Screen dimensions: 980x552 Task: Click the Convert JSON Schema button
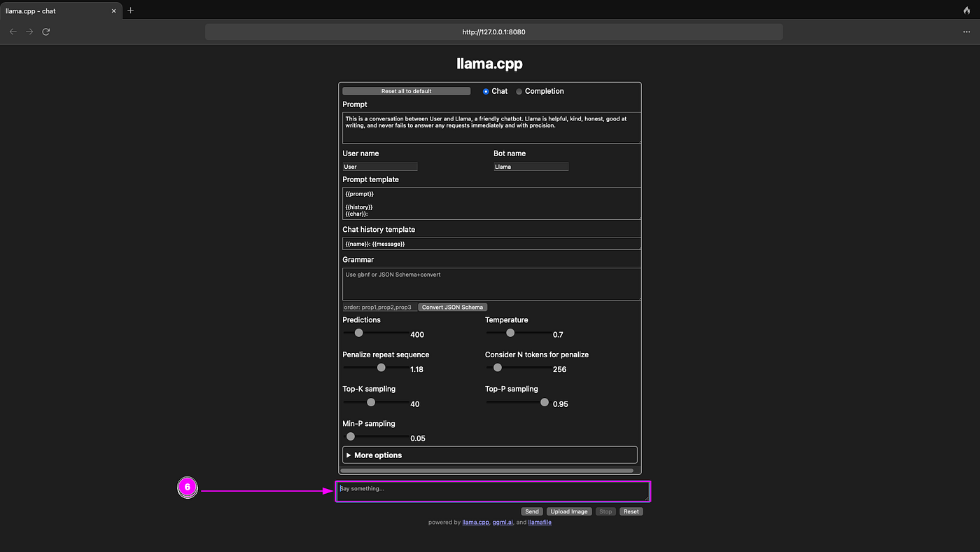click(452, 307)
